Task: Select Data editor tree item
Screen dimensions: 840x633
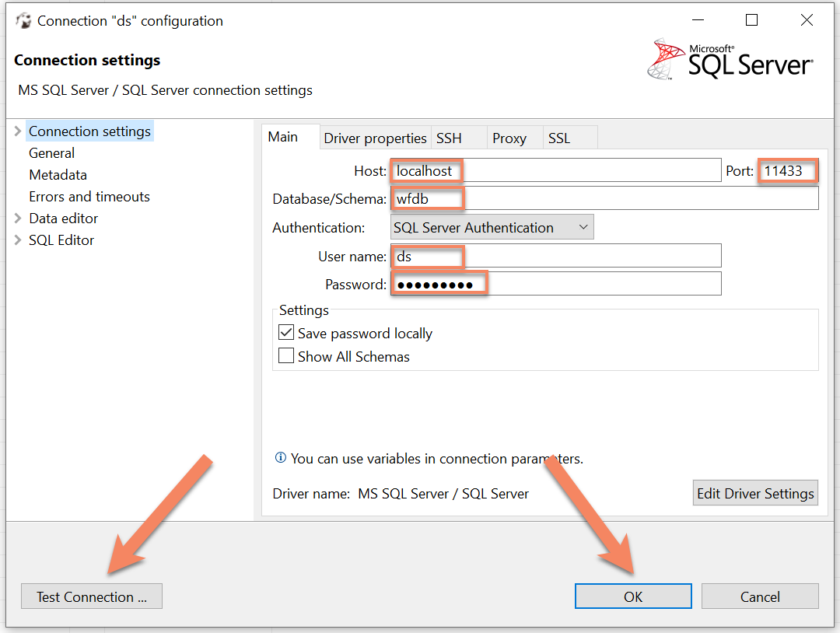Action: point(63,219)
